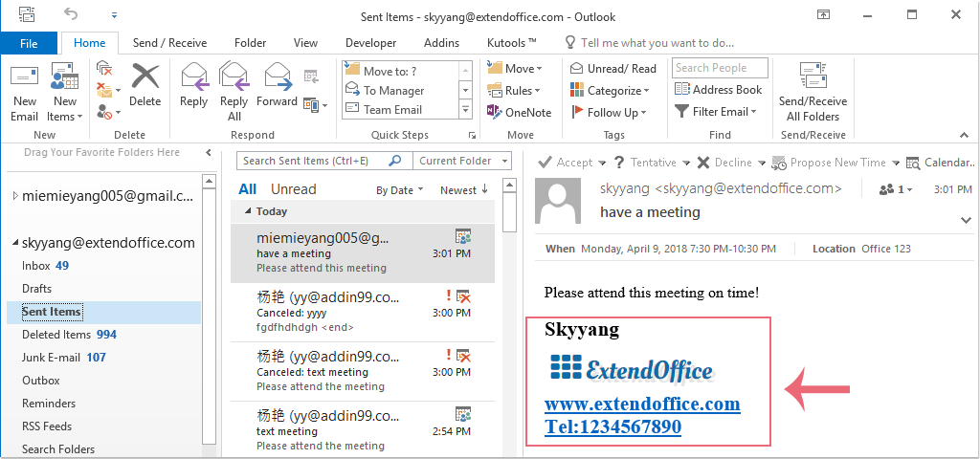980x459 pixels.
Task: Collapse the skyyang@extendoffice.com account
Action: pos(15,243)
